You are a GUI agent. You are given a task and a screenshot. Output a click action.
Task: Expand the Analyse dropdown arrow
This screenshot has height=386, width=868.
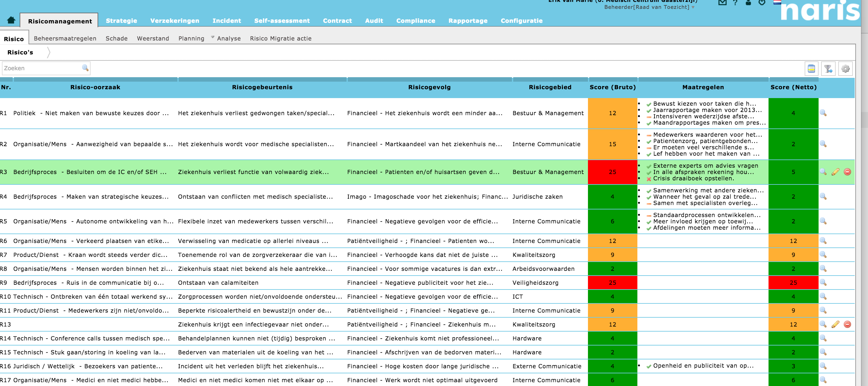(x=213, y=37)
